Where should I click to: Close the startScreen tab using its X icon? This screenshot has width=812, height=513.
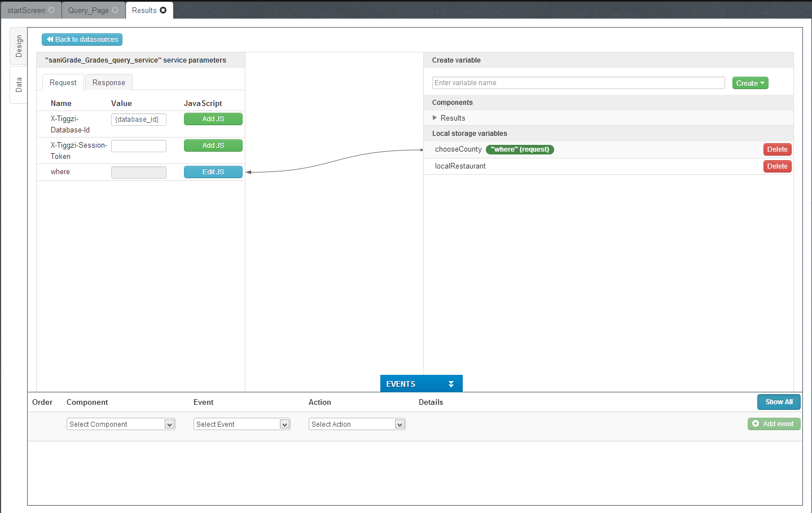pyautogui.click(x=51, y=10)
